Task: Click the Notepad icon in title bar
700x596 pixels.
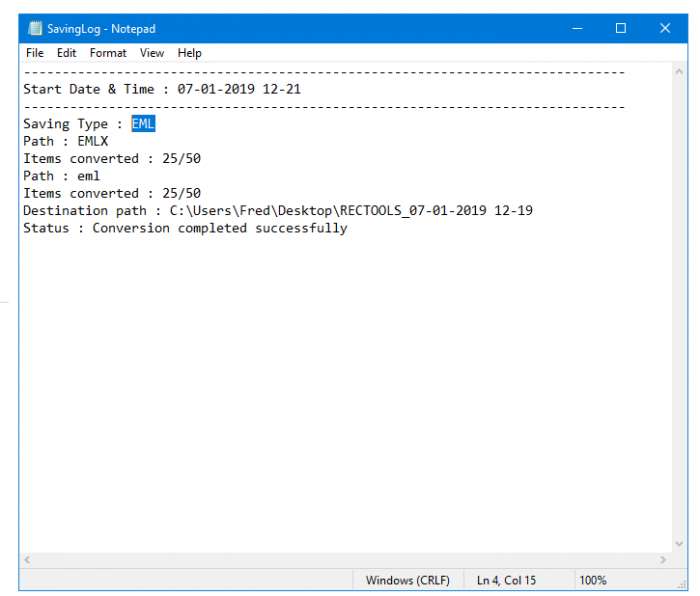Action: pyautogui.click(x=35, y=29)
